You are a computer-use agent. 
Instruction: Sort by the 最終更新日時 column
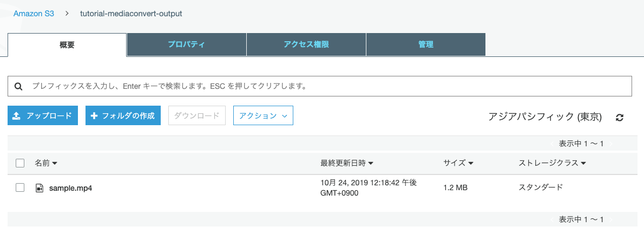(347, 163)
